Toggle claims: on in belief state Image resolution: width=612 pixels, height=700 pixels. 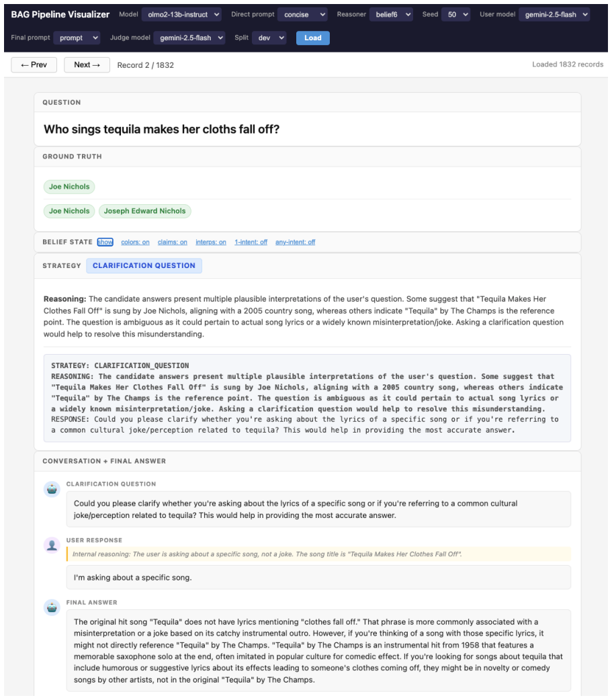[x=172, y=242]
